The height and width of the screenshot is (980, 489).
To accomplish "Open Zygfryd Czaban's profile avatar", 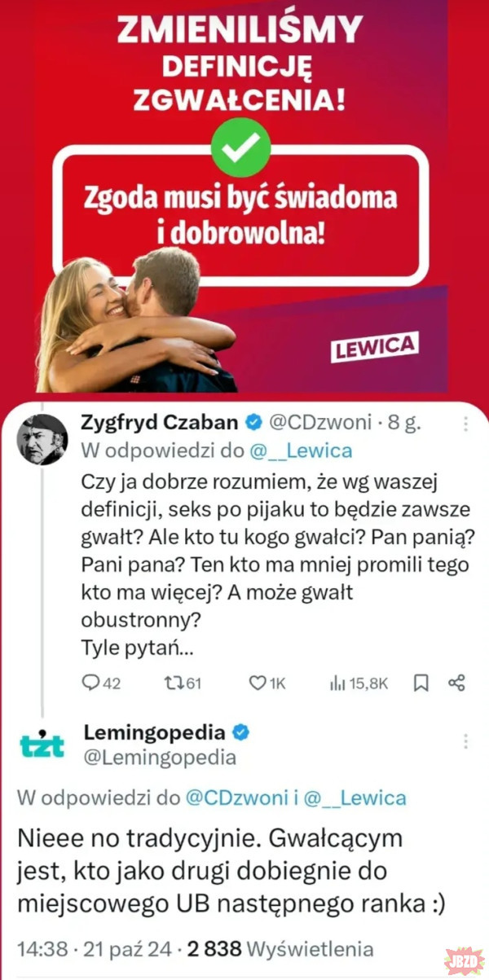I will [x=43, y=440].
